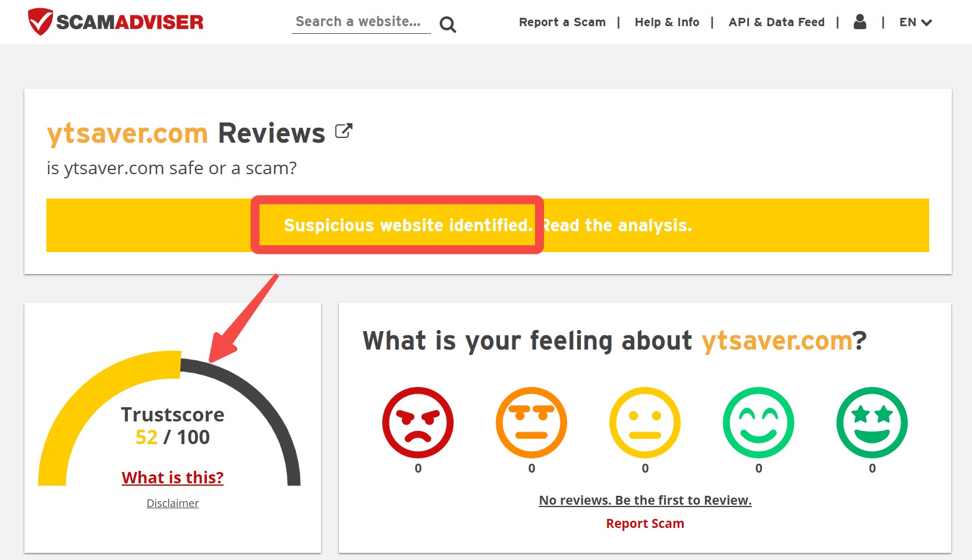
Task: Click the ytsaver.com Reviews heading
Action: point(186,133)
